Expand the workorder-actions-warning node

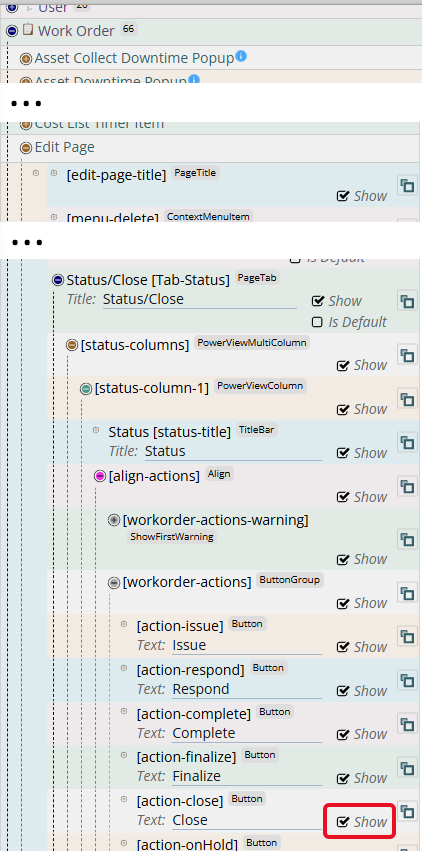click(114, 520)
